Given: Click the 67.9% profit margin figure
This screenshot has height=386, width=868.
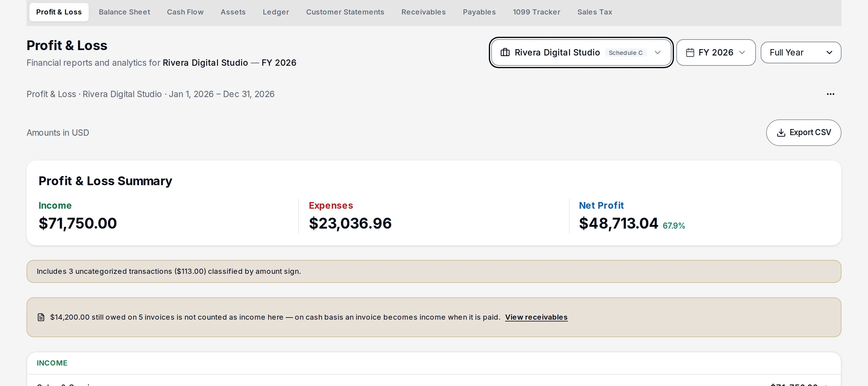Looking at the screenshot, I should pos(674,226).
